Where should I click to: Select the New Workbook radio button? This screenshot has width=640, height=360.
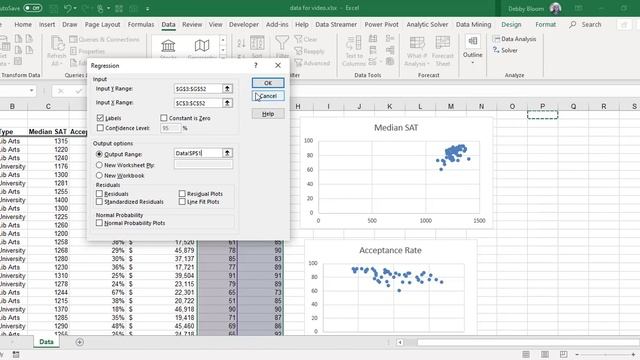[x=99, y=176]
